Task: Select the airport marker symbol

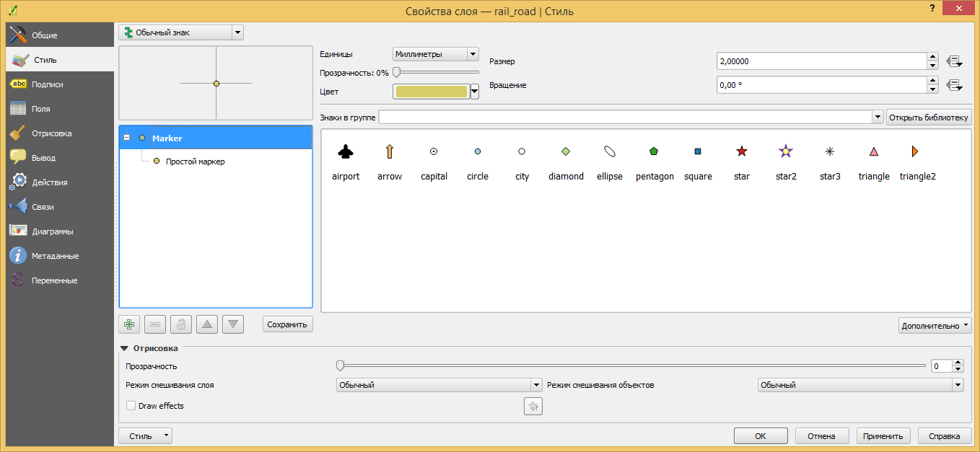Action: (x=346, y=152)
